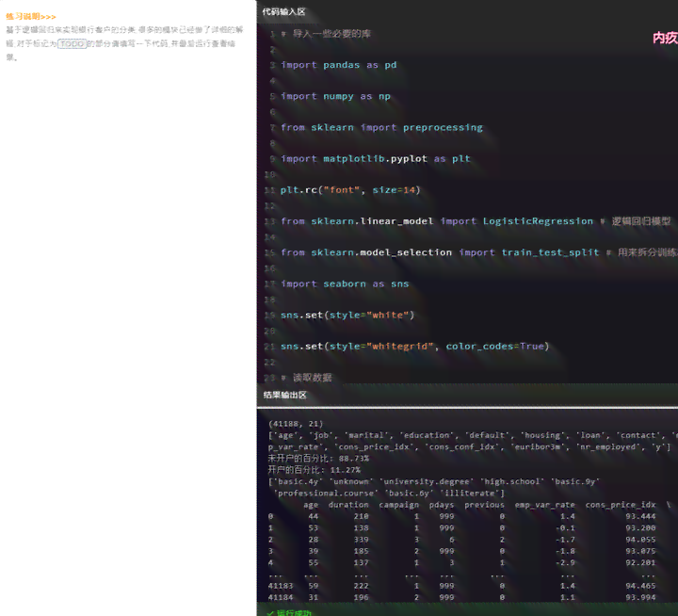
Task: Click the '逻辑回归模型' comment on line 13
Action: pyautogui.click(x=641, y=221)
